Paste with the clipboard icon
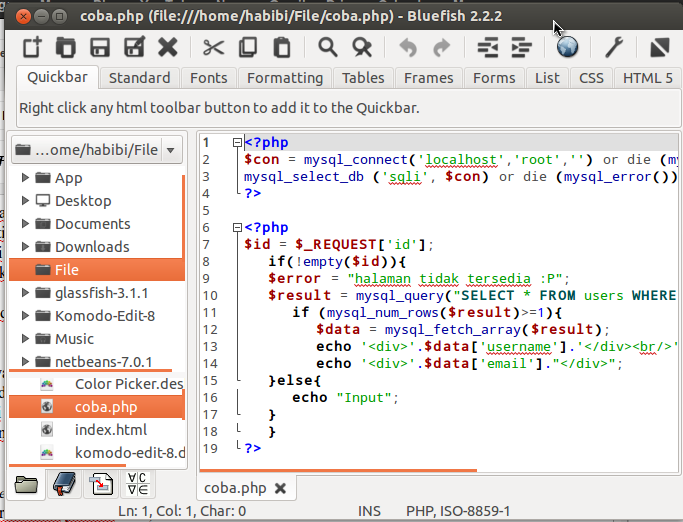The width and height of the screenshot is (683, 522). 282,47
